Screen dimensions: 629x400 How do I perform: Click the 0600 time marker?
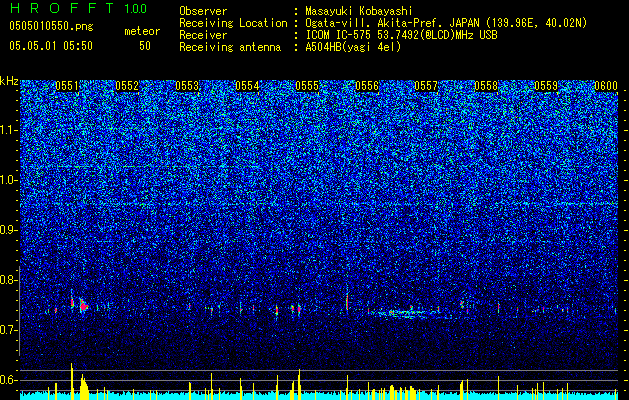[606, 86]
